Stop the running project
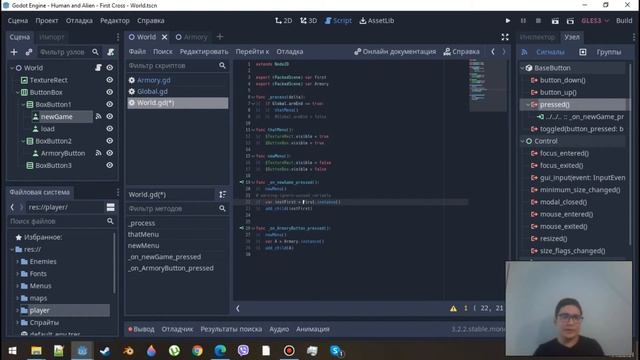 [538, 20]
